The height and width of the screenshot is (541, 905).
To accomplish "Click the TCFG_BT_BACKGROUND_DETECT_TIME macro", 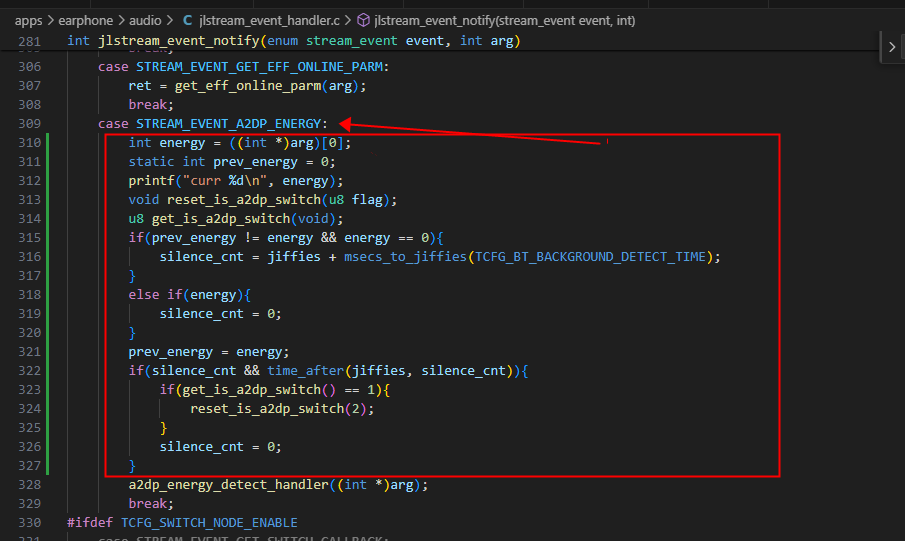I will [590, 256].
